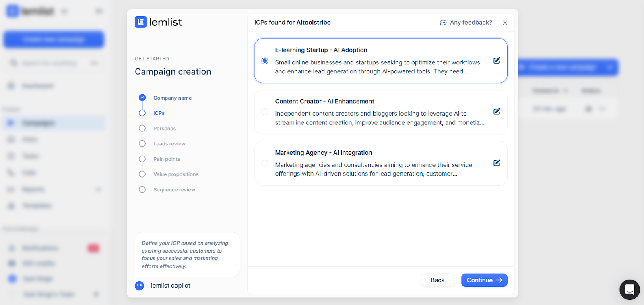This screenshot has height=305, width=644.
Task: Click the completed Company name checkmark
Action: [x=142, y=98]
